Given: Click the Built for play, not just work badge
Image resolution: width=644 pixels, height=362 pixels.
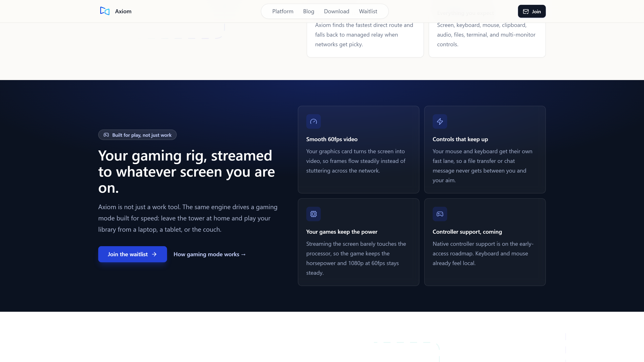Looking at the screenshot, I should point(137,135).
